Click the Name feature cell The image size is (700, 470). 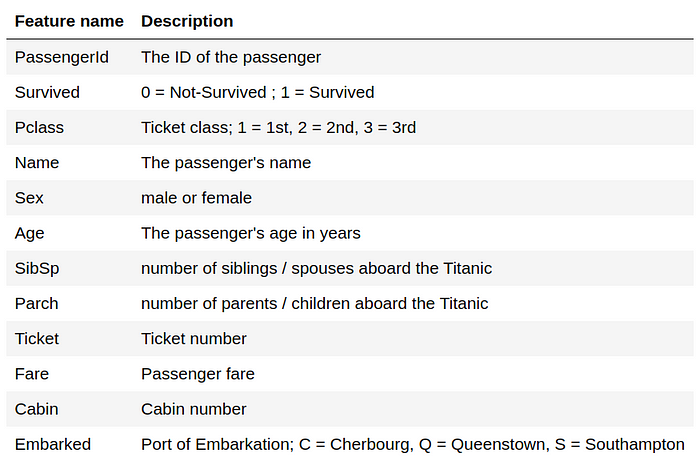pos(37,162)
